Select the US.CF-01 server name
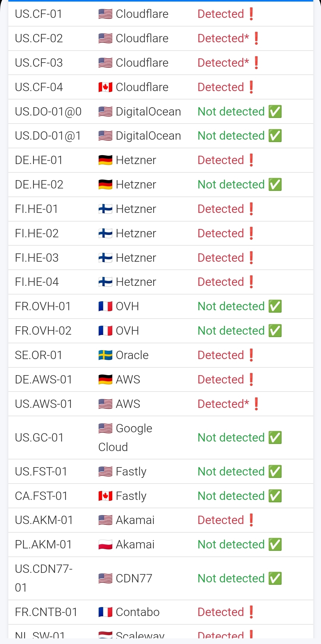This screenshot has width=321, height=644. point(39,14)
